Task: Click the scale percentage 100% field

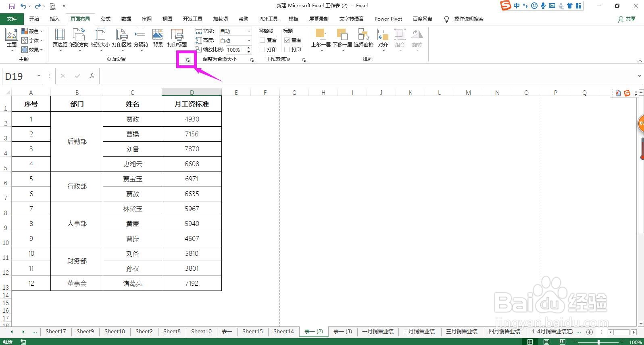Action: tap(236, 50)
